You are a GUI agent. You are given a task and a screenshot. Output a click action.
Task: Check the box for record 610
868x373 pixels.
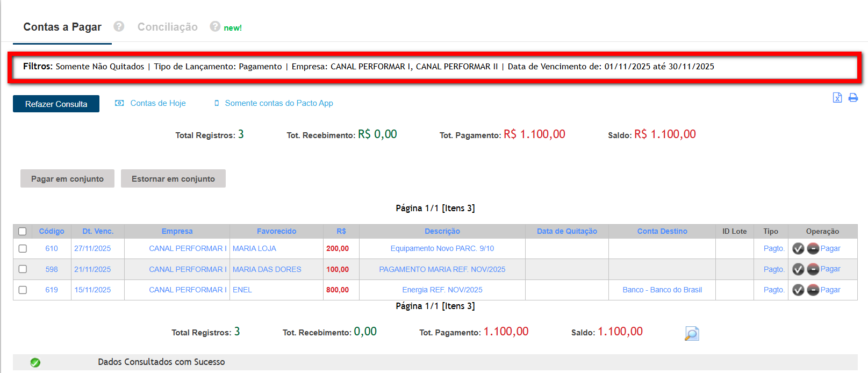23,248
